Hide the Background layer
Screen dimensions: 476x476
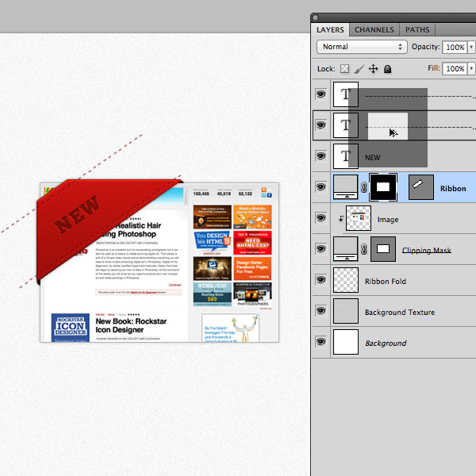pos(321,341)
